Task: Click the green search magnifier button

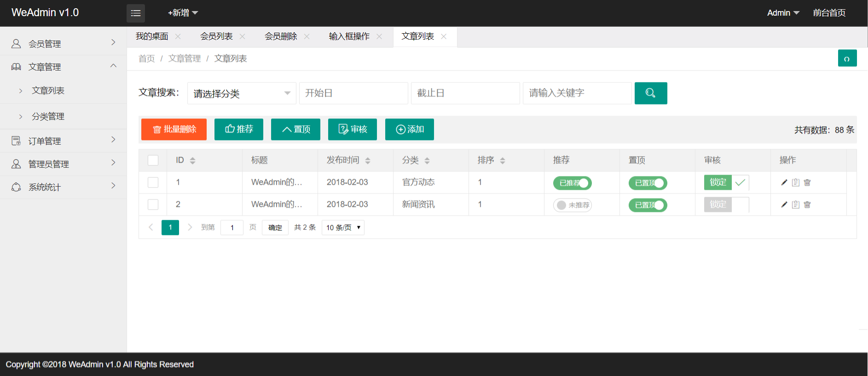Action: coord(650,93)
